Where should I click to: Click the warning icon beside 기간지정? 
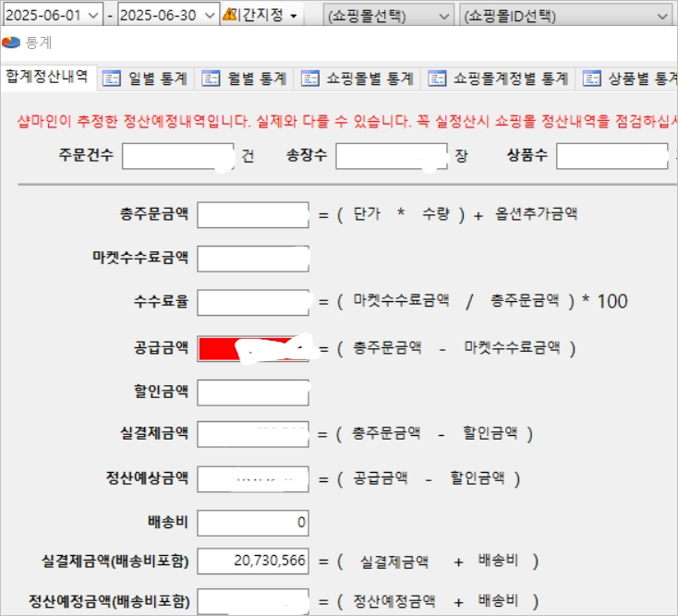(229, 14)
